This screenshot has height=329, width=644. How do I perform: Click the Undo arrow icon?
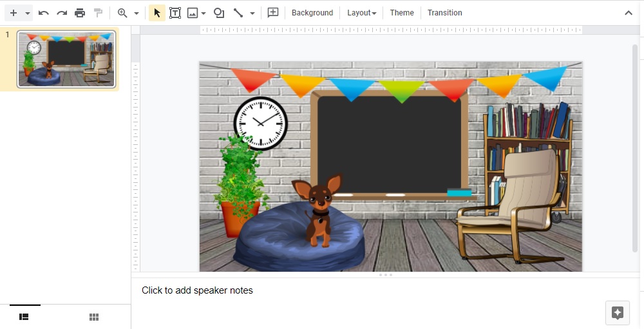[44, 13]
